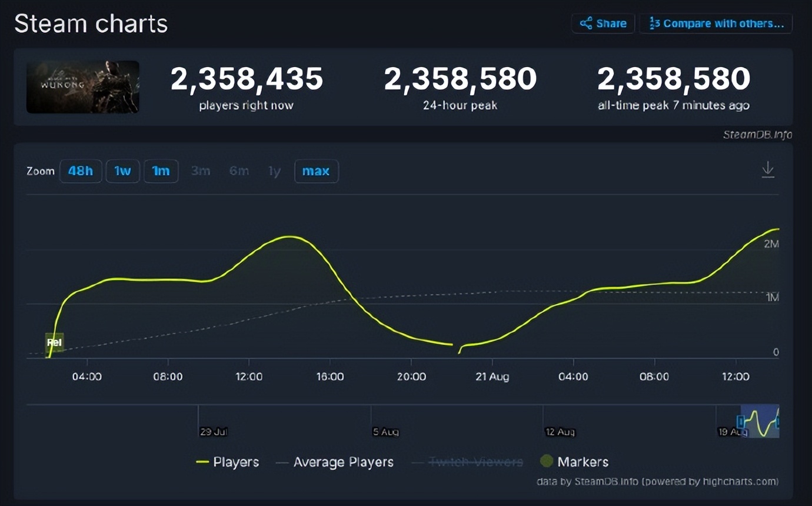Click the 16:00 x-axis label
The height and width of the screenshot is (506, 812).
330,377
